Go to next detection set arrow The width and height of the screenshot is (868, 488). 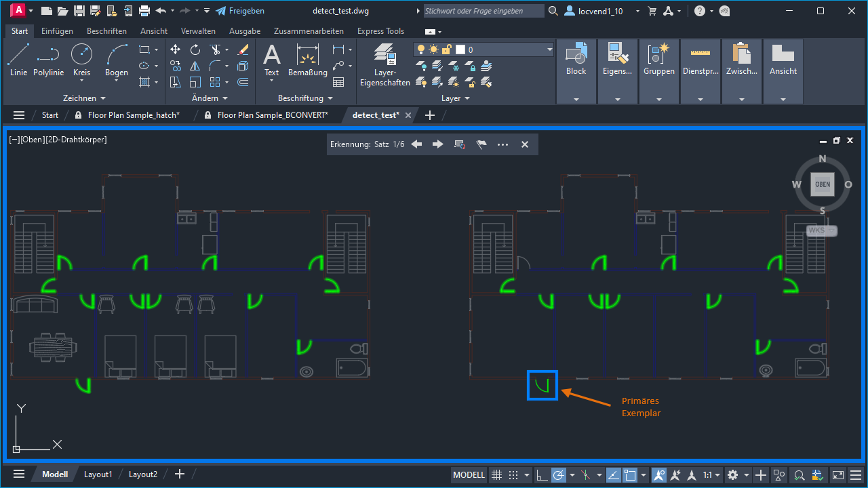click(438, 144)
